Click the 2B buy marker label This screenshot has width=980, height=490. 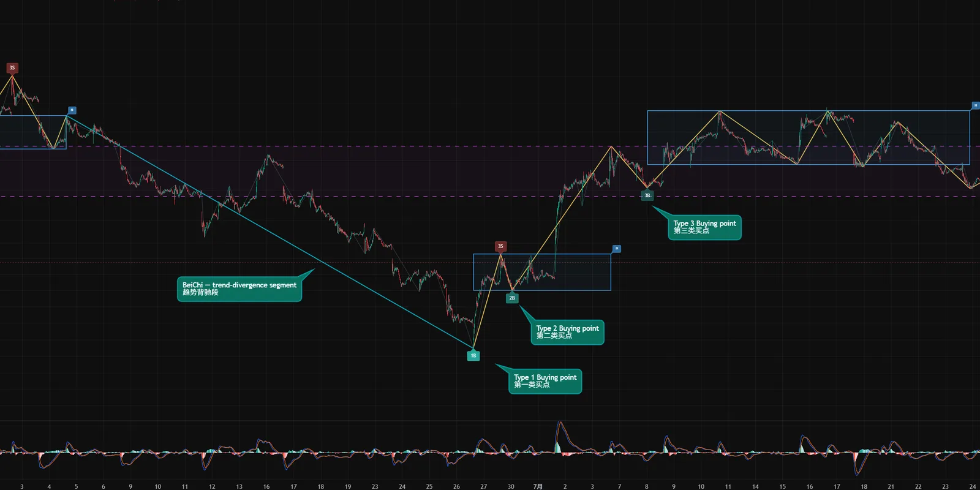[x=512, y=298]
